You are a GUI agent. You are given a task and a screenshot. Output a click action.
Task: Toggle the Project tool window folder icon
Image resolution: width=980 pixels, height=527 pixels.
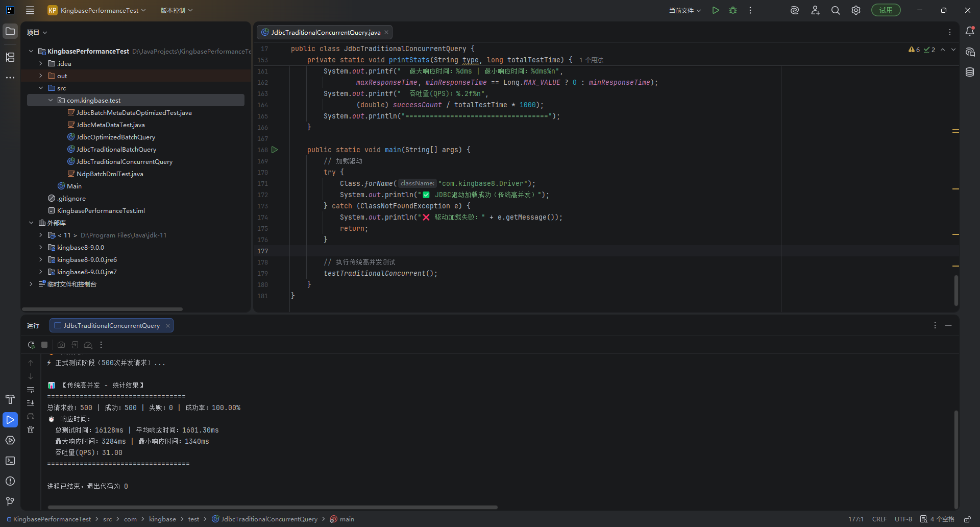click(x=10, y=31)
